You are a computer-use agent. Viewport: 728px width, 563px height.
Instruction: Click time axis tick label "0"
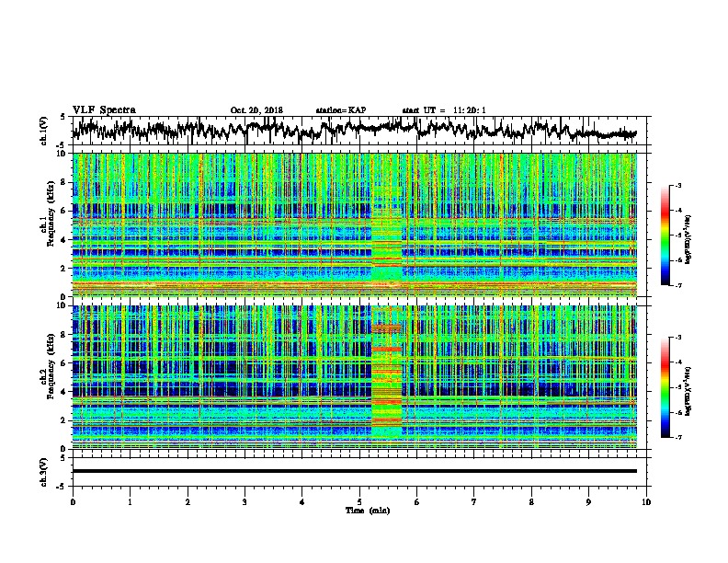[73, 502]
